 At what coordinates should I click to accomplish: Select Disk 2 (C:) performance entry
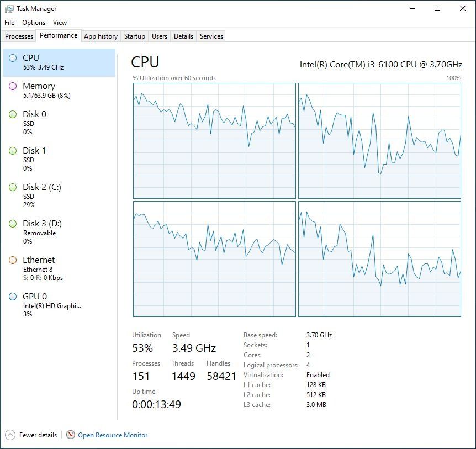tap(59, 196)
